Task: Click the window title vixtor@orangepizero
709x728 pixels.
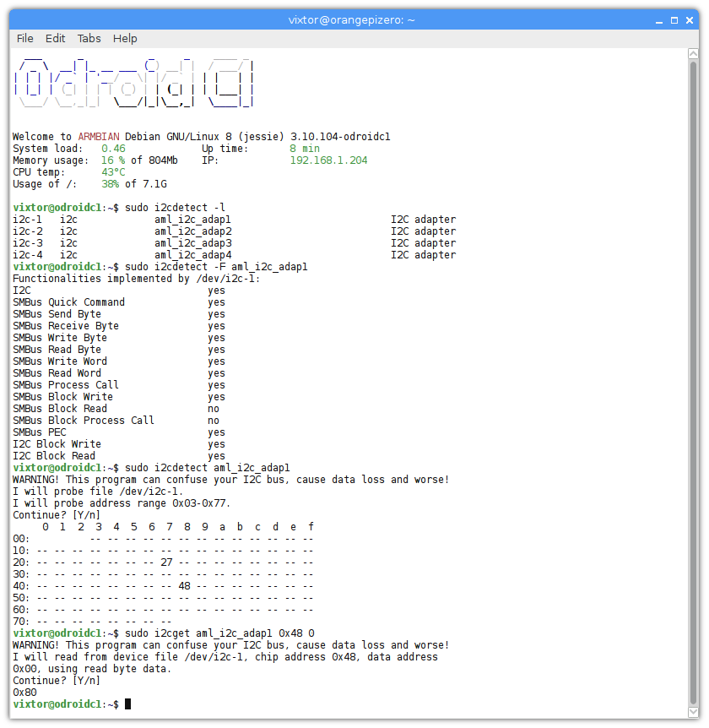Action: (x=352, y=19)
